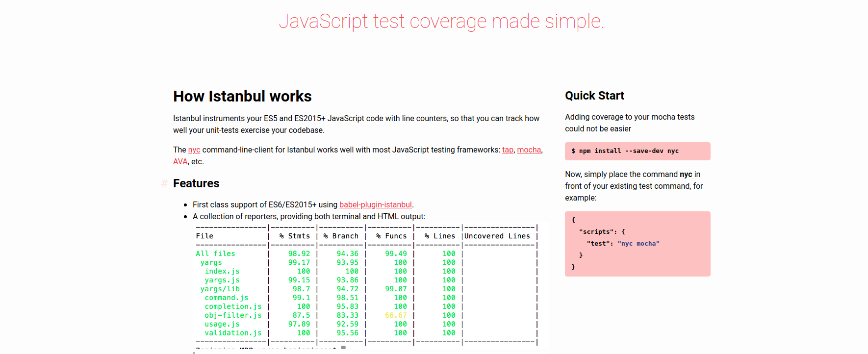Click the 'yargs.js' file name in table
This screenshot has height=354, width=868.
click(222, 280)
